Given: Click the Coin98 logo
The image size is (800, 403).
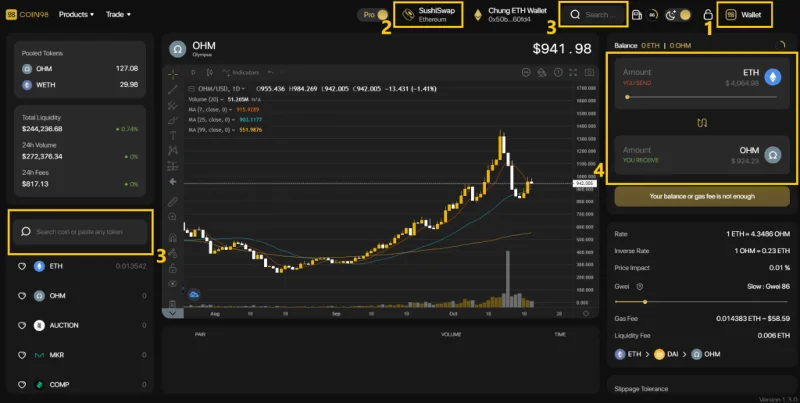Looking at the screenshot, I should [27, 14].
